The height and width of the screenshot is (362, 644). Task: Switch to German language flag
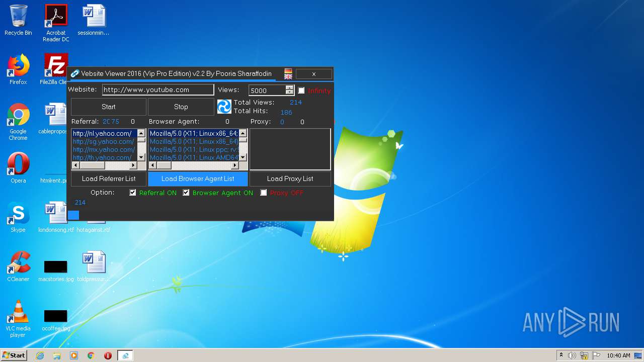coord(288,71)
